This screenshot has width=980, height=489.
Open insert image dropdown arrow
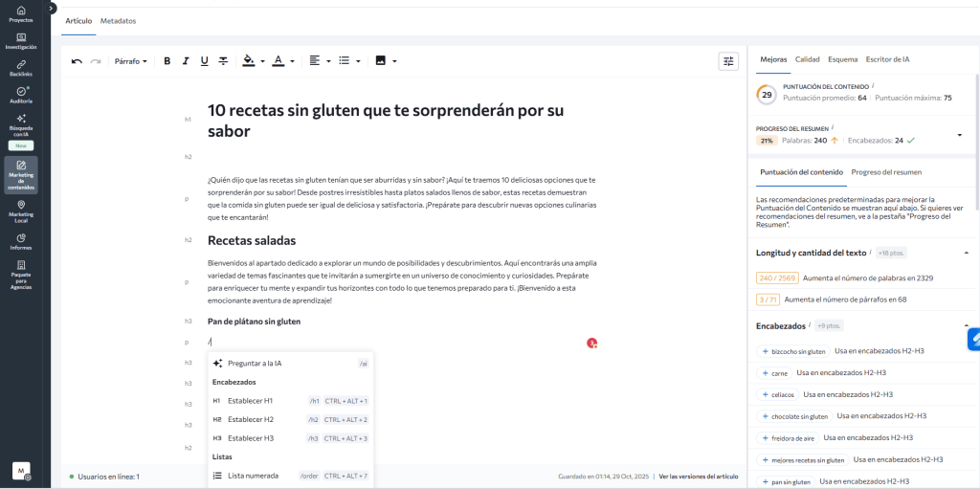point(394,62)
